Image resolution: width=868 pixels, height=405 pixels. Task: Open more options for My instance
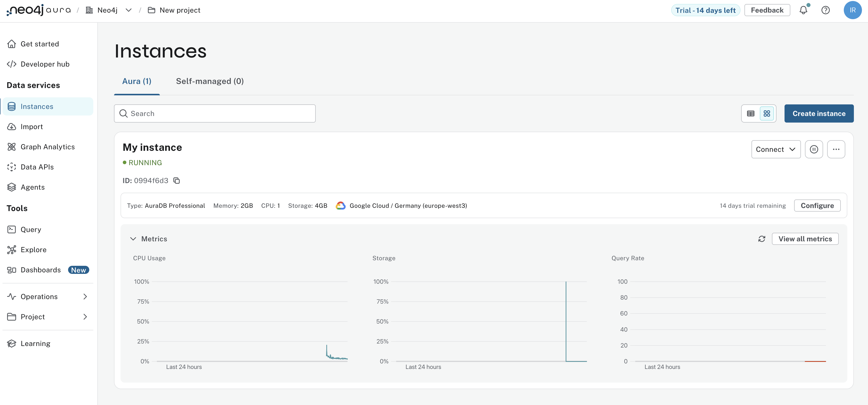pos(836,149)
